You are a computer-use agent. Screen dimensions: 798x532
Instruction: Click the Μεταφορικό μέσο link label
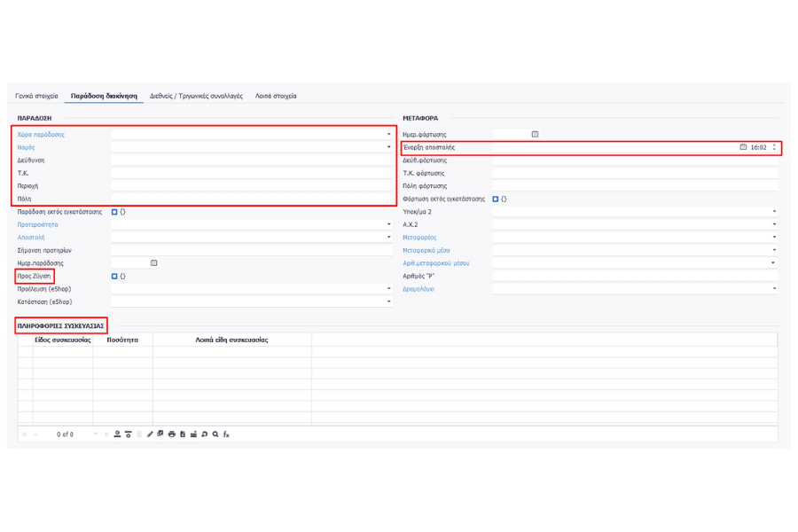[426, 250]
